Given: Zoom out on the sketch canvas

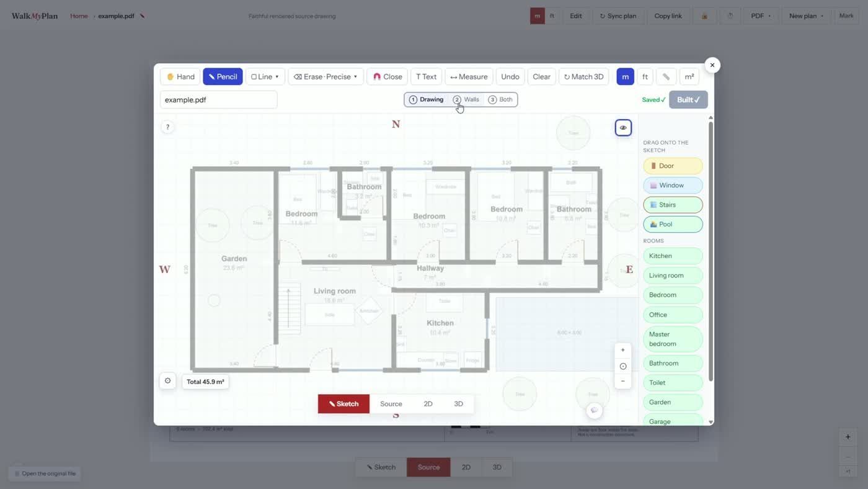Looking at the screenshot, I should [x=623, y=381].
